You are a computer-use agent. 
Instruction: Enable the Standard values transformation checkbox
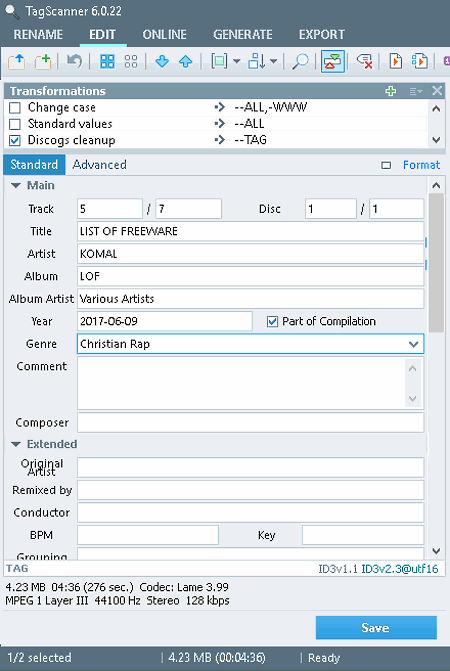(15, 124)
